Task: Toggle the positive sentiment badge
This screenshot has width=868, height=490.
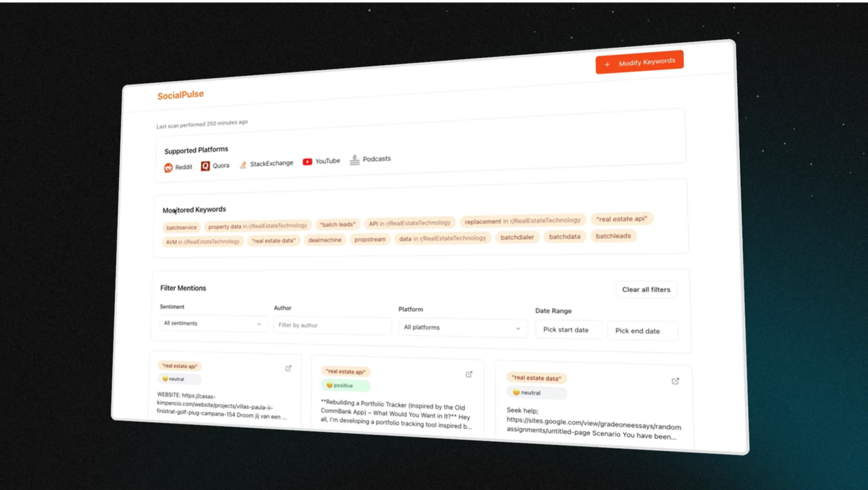Action: pos(344,385)
